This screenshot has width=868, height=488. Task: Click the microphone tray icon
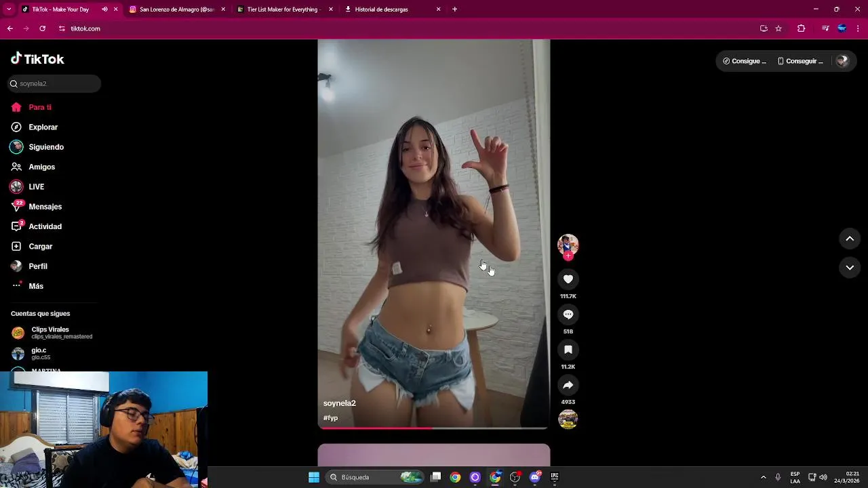tap(778, 477)
